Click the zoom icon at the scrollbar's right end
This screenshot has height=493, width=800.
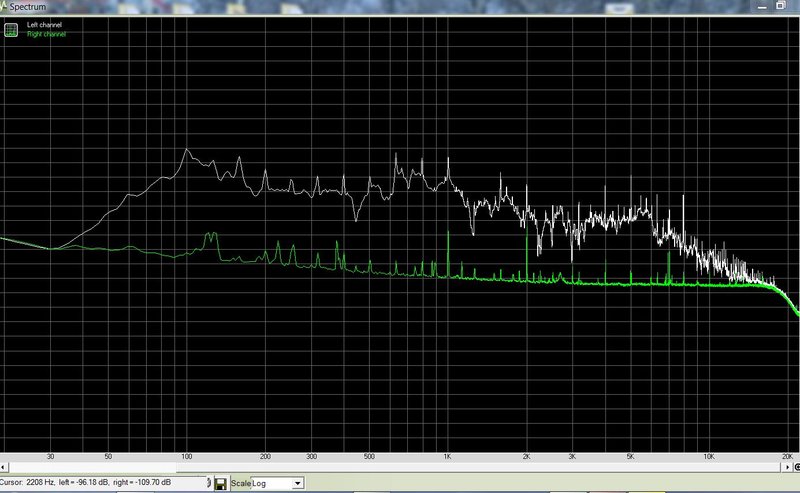[x=797, y=467]
